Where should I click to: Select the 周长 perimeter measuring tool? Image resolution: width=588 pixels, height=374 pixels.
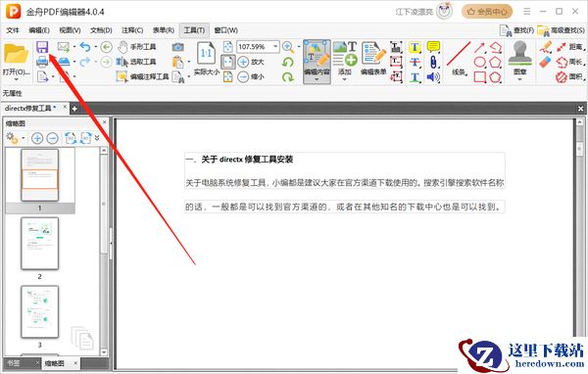570,62
